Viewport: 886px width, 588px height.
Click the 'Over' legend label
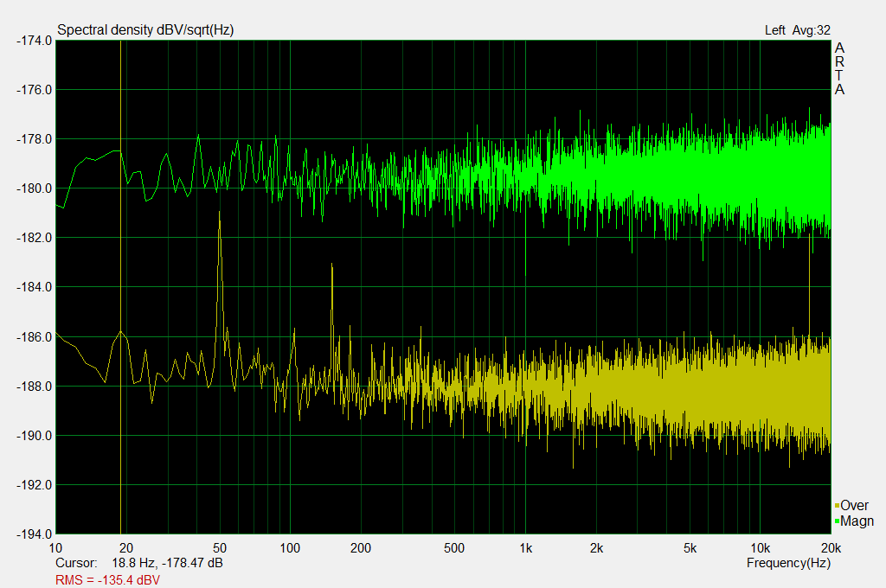tap(854, 506)
